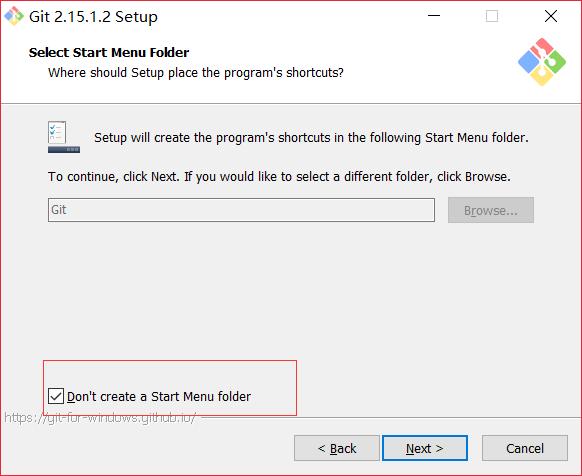The image size is (582, 476).
Task: Uncheck the Don't create a Start Menu folder checkbox
Action: (x=56, y=396)
